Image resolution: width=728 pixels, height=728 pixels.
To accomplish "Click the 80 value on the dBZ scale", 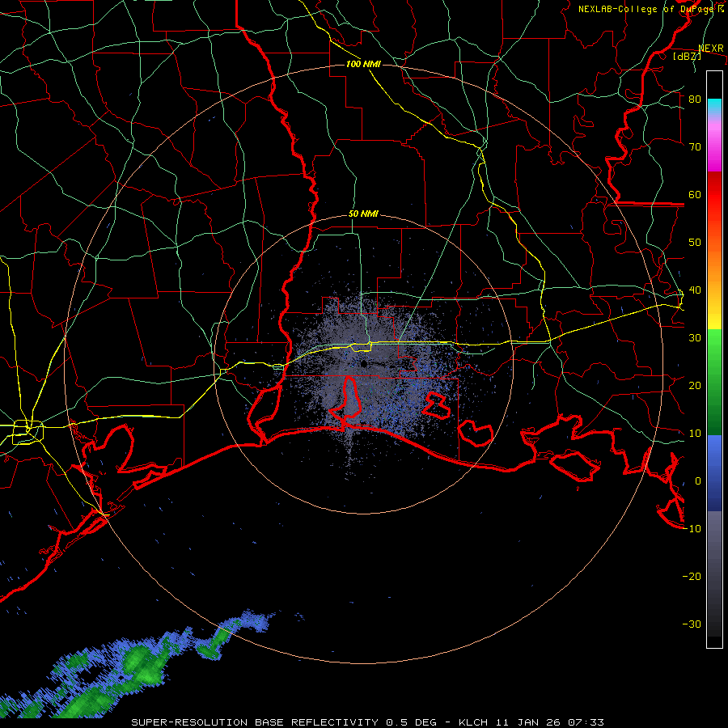I will [695, 99].
